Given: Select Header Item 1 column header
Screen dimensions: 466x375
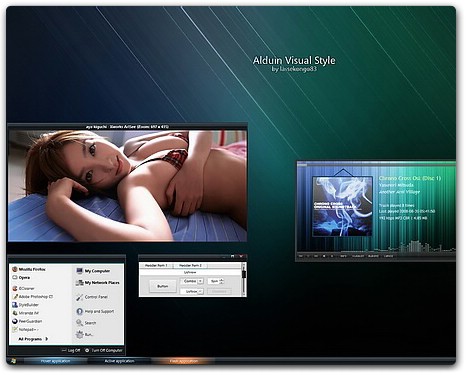Looking at the screenshot, I should (x=156, y=265).
